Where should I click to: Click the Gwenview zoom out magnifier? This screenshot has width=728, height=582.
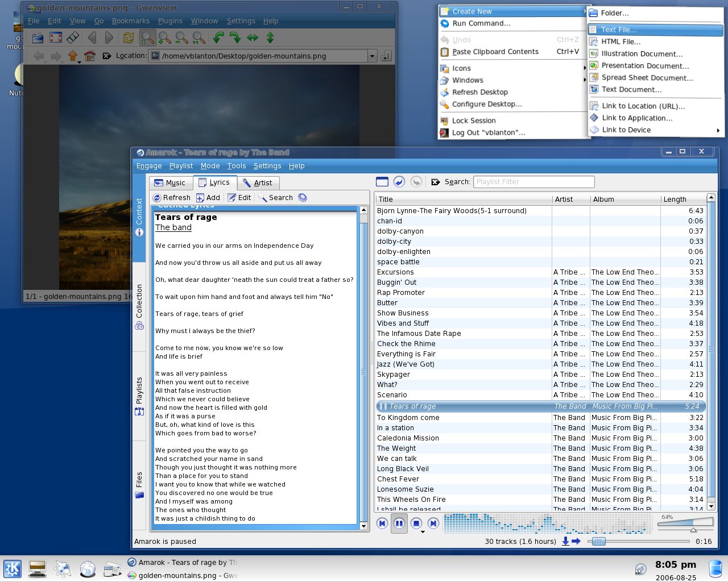pyautogui.click(x=182, y=38)
